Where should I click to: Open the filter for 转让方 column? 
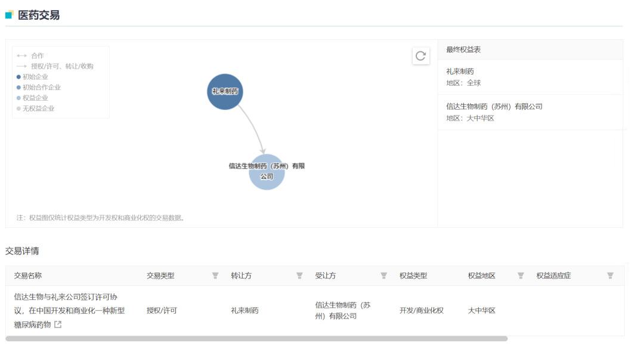[x=299, y=275]
